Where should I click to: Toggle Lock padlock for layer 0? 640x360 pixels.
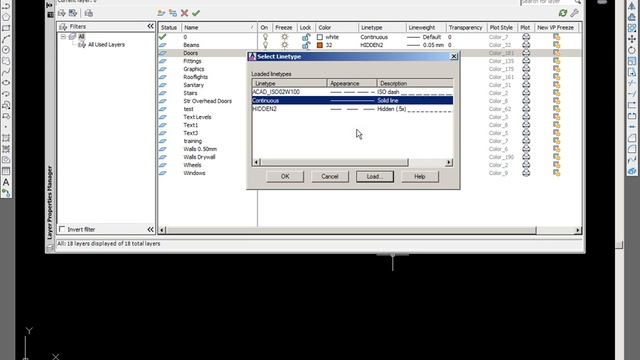pos(306,37)
